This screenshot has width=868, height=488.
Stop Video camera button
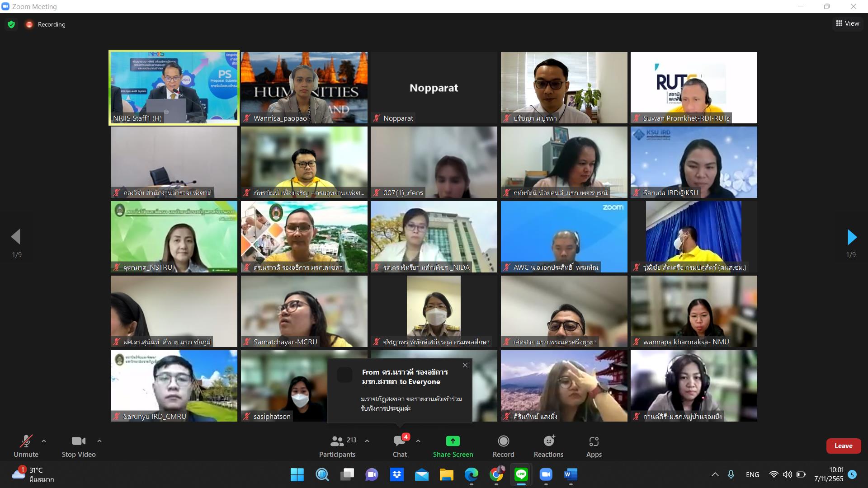[79, 446]
